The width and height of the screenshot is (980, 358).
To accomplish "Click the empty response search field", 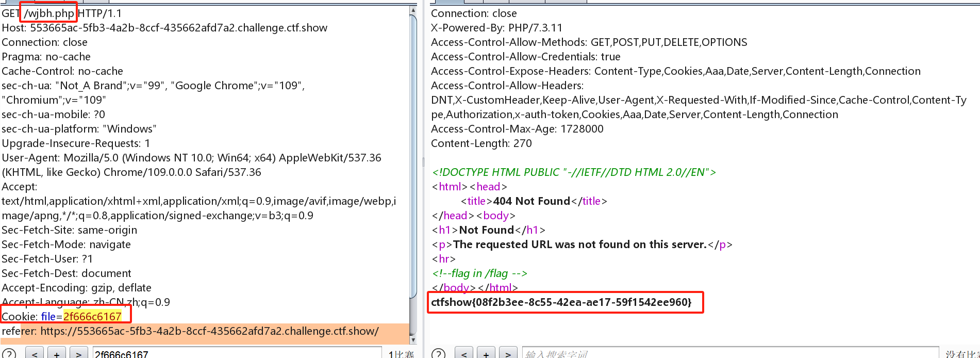I will click(x=729, y=354).
